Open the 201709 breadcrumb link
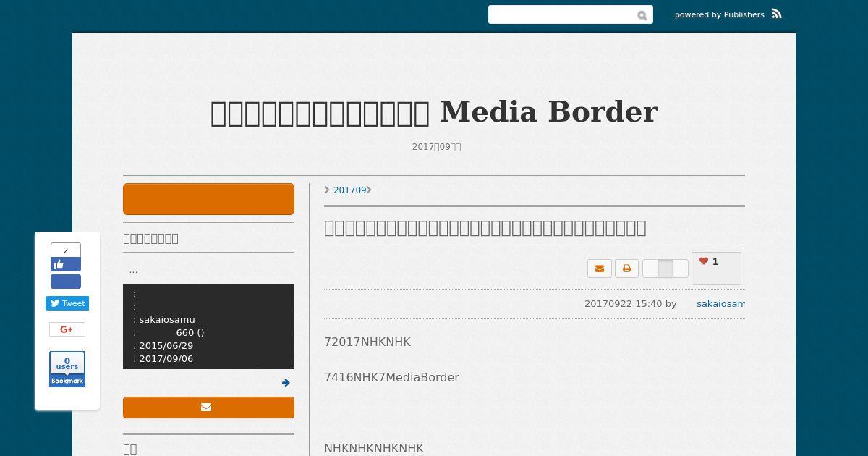Viewport: 868px width, 456px height. coord(349,190)
